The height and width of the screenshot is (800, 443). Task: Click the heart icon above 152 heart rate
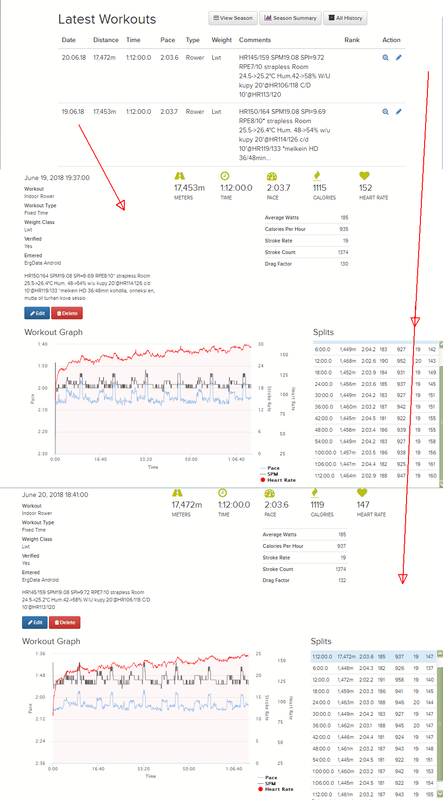click(364, 176)
